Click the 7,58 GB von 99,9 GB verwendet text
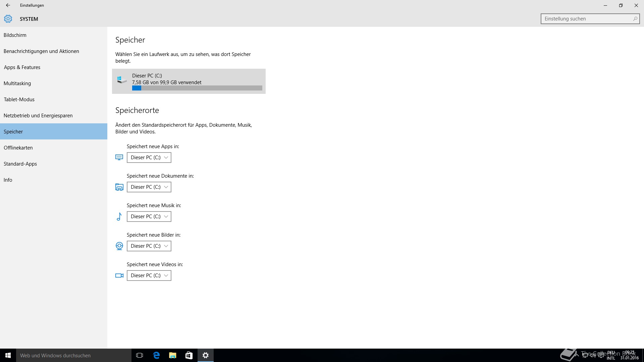644x362 pixels. tap(167, 82)
